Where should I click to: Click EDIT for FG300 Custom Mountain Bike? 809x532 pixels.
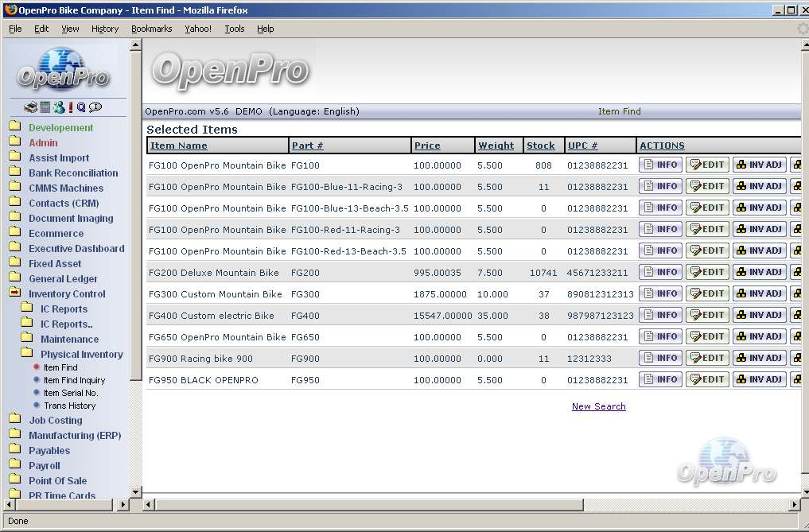point(707,293)
